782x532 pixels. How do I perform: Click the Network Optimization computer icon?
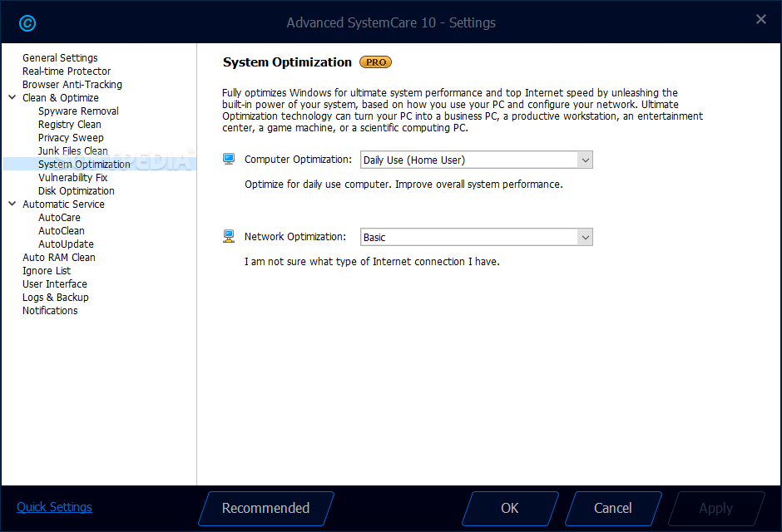(229, 236)
